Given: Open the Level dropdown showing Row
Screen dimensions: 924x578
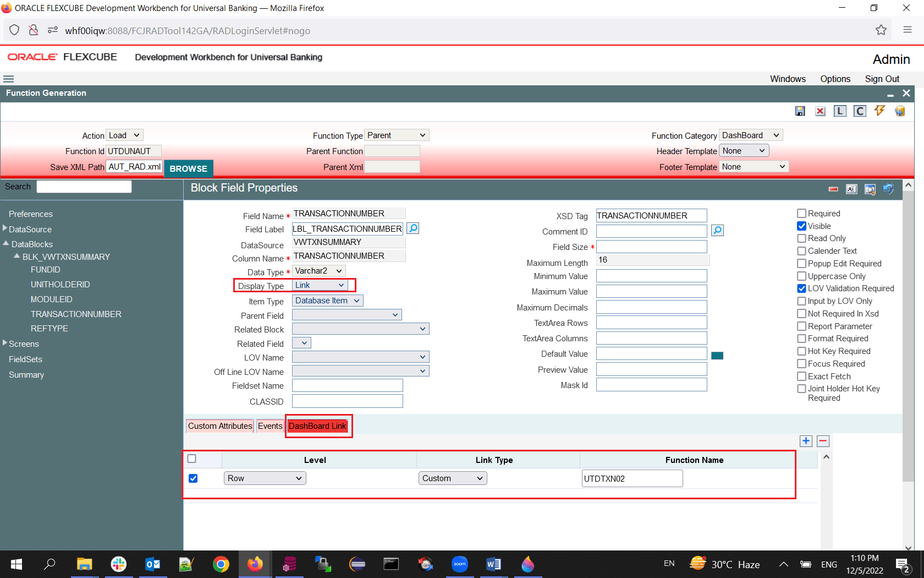Looking at the screenshot, I should click(x=265, y=478).
